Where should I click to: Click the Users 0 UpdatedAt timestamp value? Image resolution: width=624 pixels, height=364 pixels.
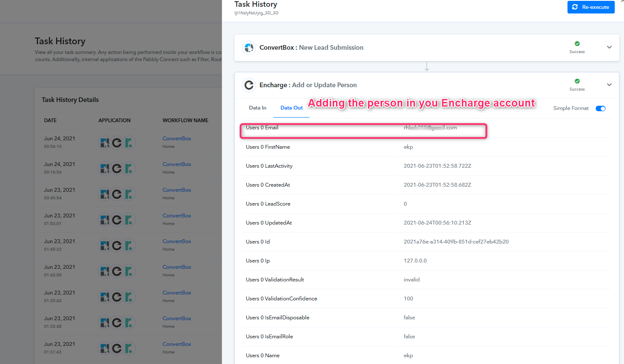[438, 223]
